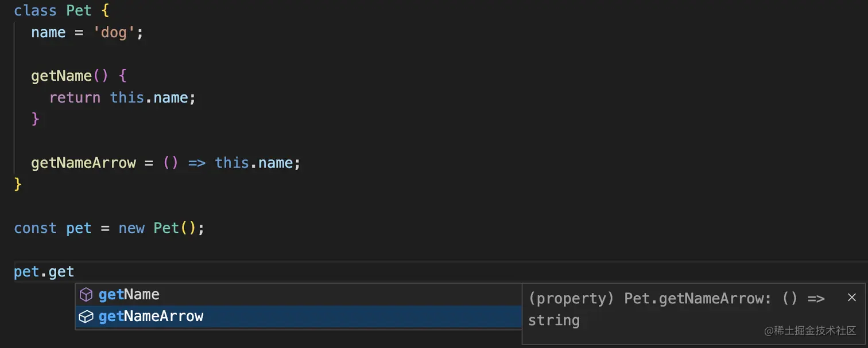The height and width of the screenshot is (348, 868).
Task: Click the class name Pet on the first line
Action: tap(79, 10)
